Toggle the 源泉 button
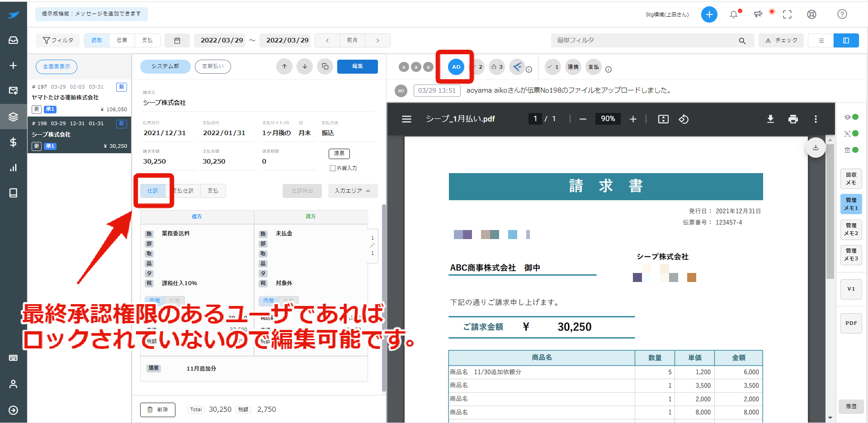The width and height of the screenshot is (868, 423). coord(339,154)
